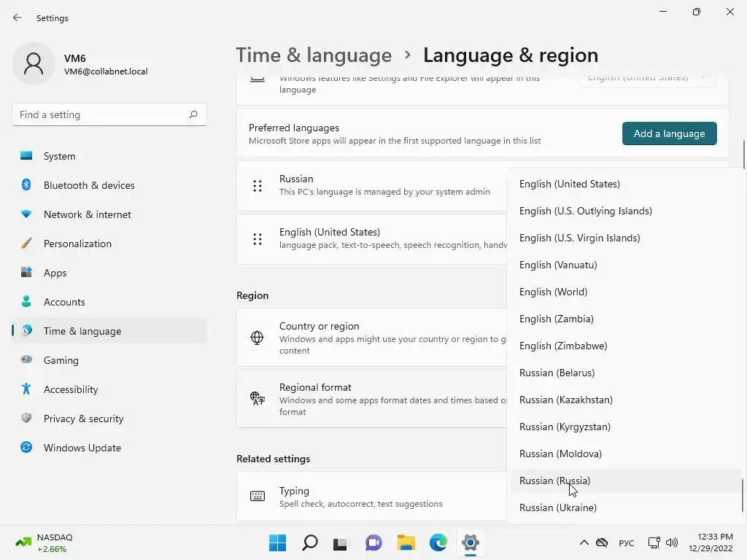Choose English (Zambia) from the dropdown
Image resolution: width=747 pixels, height=560 pixels.
click(x=624, y=319)
